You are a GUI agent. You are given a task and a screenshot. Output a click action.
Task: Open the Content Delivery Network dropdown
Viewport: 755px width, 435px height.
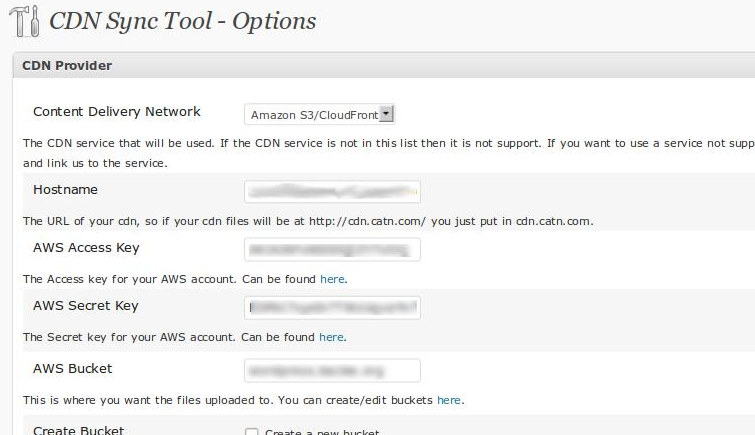(x=319, y=115)
